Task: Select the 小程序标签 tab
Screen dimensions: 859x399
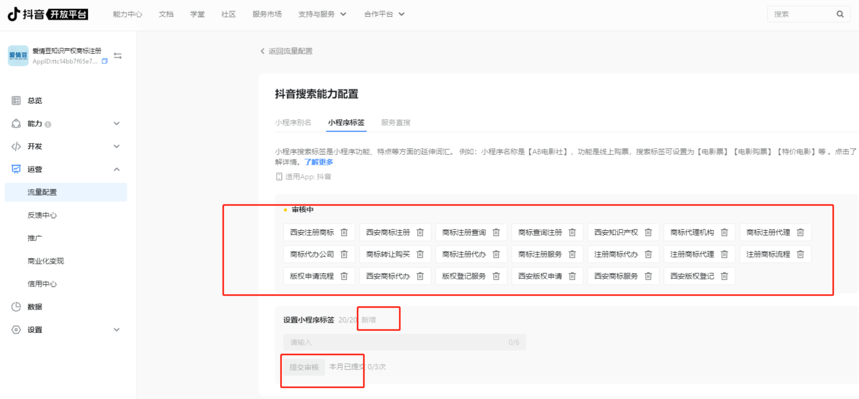Action: pyautogui.click(x=346, y=122)
